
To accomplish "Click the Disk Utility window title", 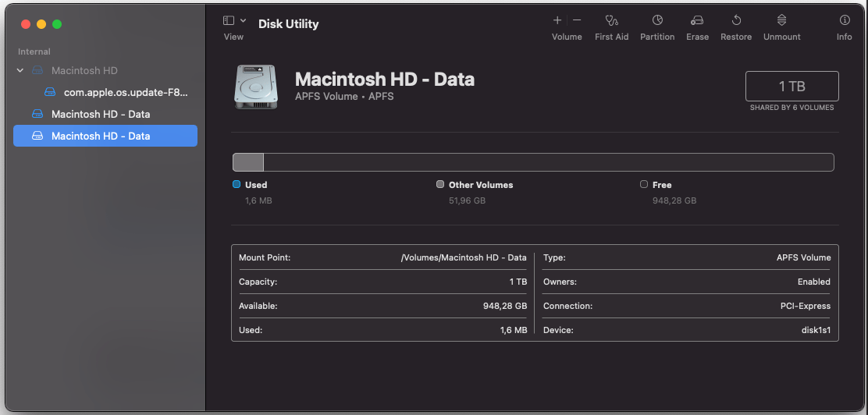I will coord(288,24).
